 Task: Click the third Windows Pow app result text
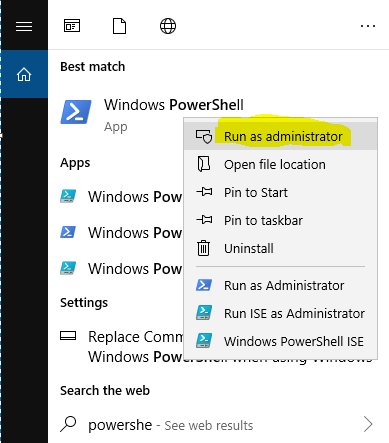(135, 268)
